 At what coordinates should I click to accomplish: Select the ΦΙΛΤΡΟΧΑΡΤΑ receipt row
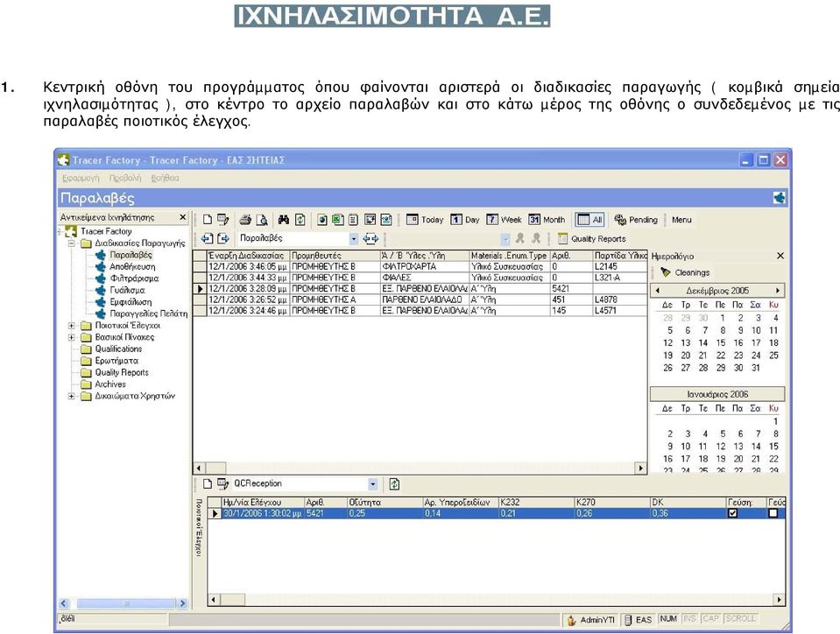coord(420,267)
